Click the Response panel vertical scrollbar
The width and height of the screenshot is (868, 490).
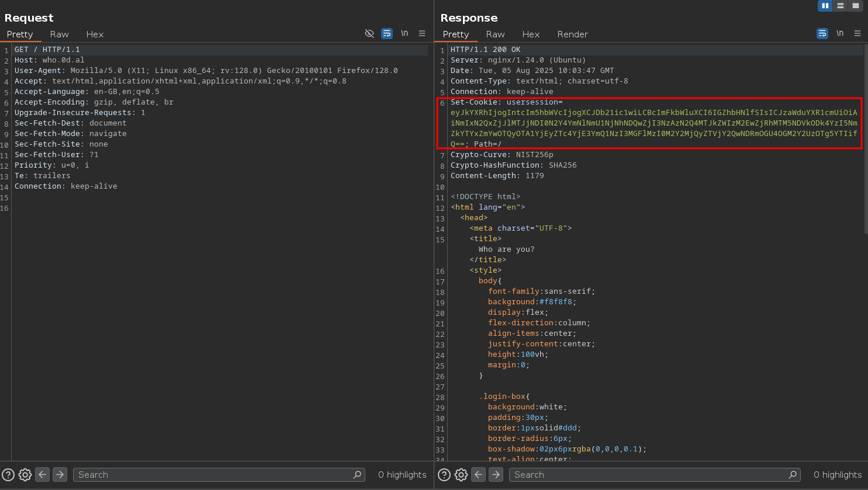[x=866, y=140]
